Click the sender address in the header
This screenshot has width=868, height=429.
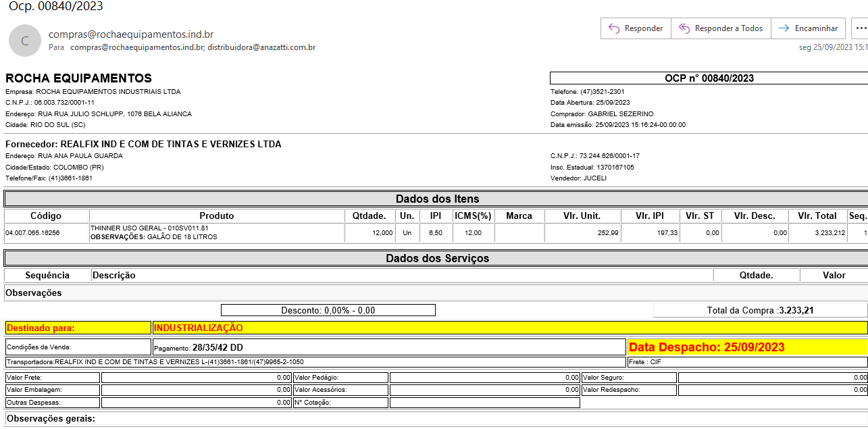click(x=131, y=34)
